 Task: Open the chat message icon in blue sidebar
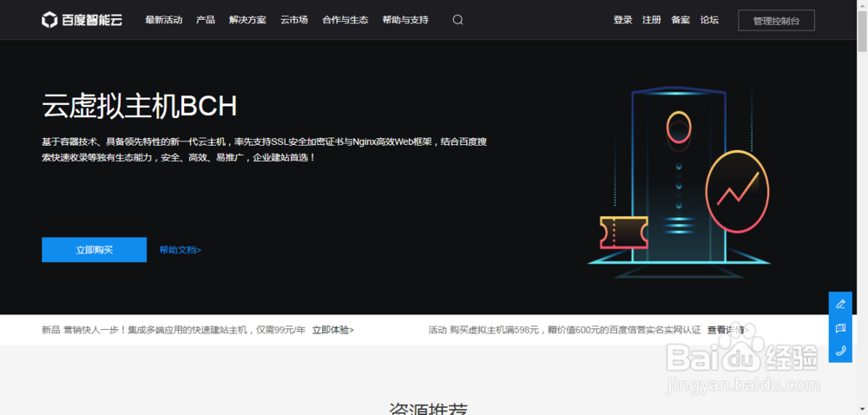coord(840,327)
